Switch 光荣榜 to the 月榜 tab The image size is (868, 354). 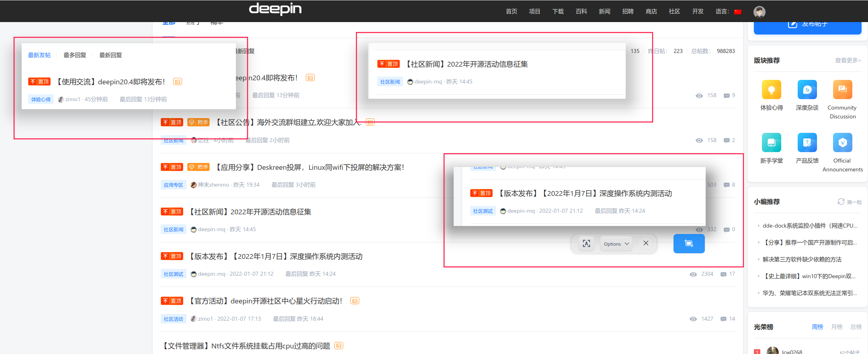(x=837, y=327)
